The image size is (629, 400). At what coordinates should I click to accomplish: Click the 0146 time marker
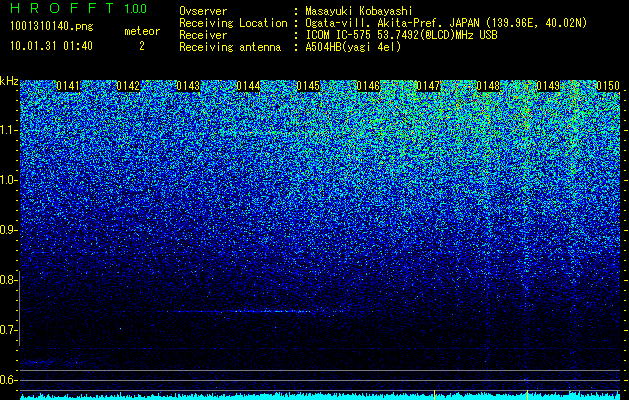[x=368, y=86]
